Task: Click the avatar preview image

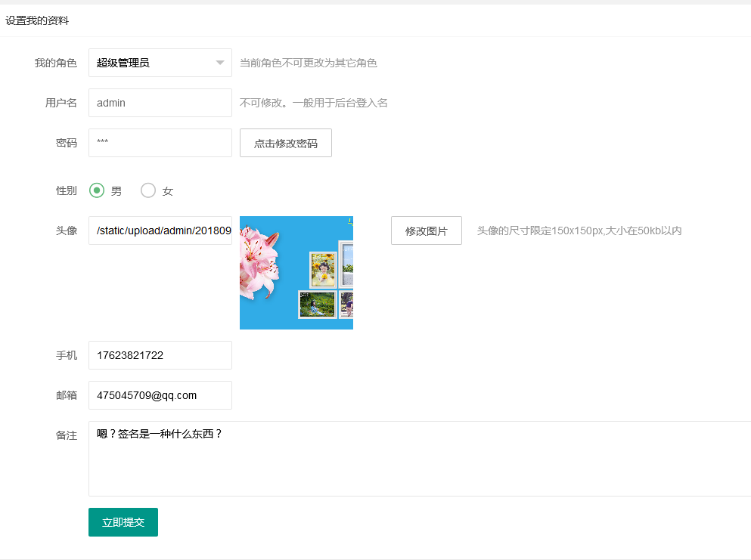Action: click(296, 273)
